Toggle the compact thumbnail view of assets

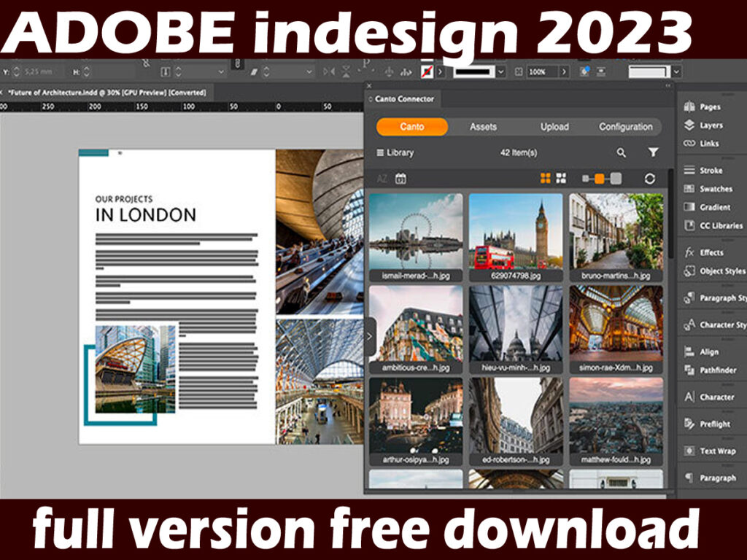pyautogui.click(x=560, y=178)
